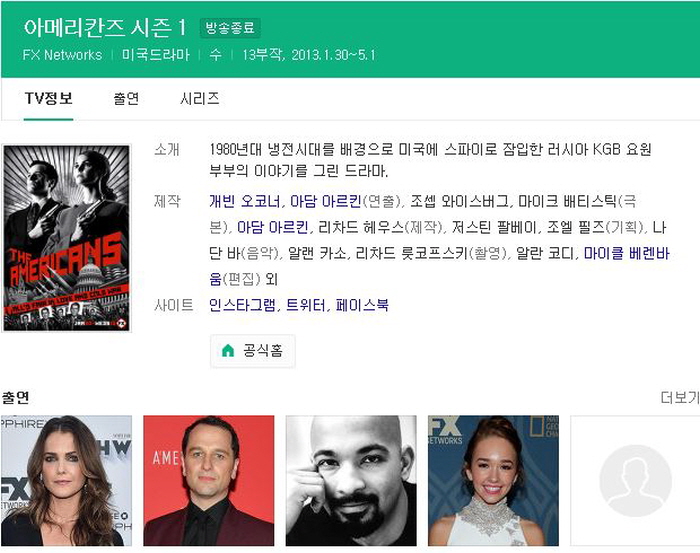Viewport: 700px width, 553px height.
Task: Open cast photo of man against red background
Action: [x=208, y=481]
